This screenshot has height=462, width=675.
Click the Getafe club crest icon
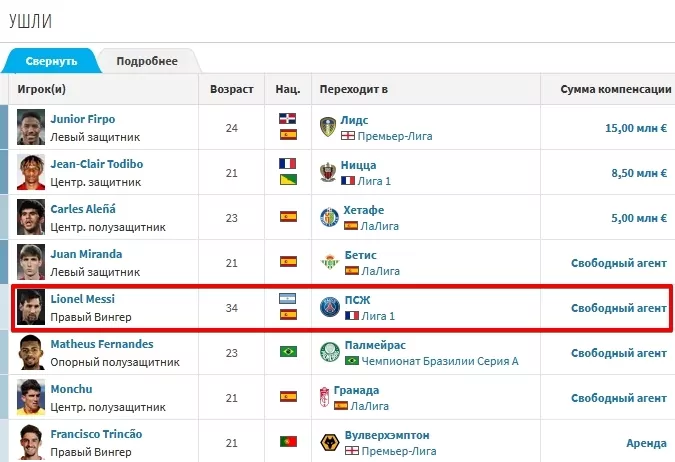click(x=327, y=219)
